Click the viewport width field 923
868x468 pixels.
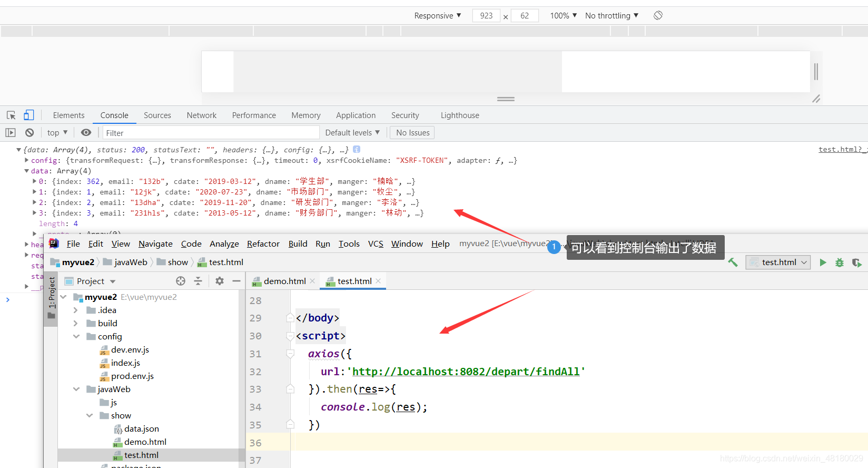486,16
